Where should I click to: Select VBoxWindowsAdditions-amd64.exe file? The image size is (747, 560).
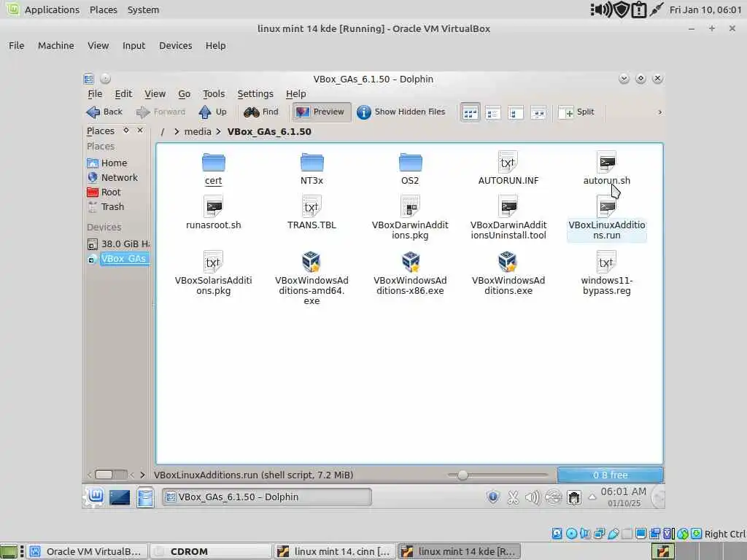click(311, 279)
